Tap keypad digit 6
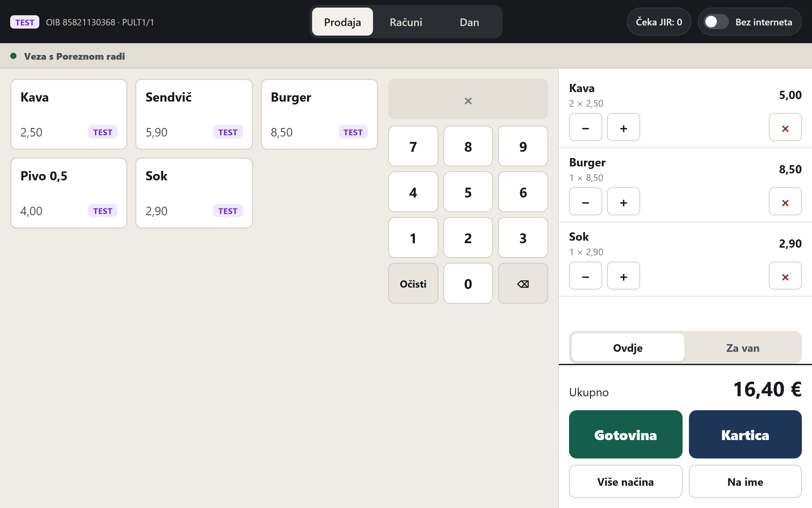 point(523,192)
